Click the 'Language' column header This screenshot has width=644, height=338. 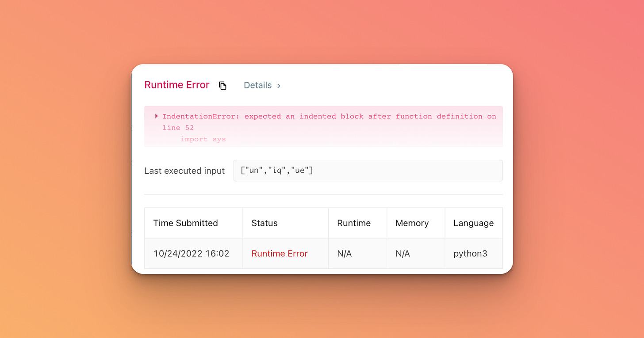(474, 223)
